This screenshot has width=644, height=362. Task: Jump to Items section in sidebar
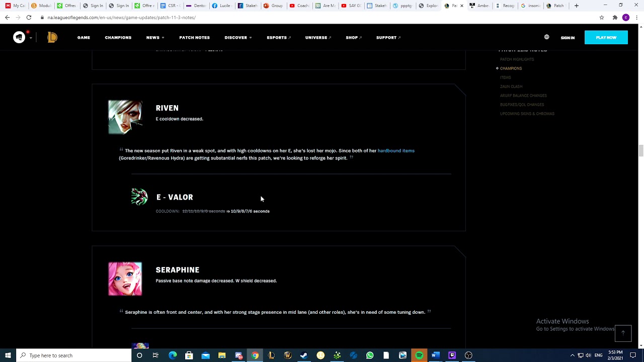[505, 77]
